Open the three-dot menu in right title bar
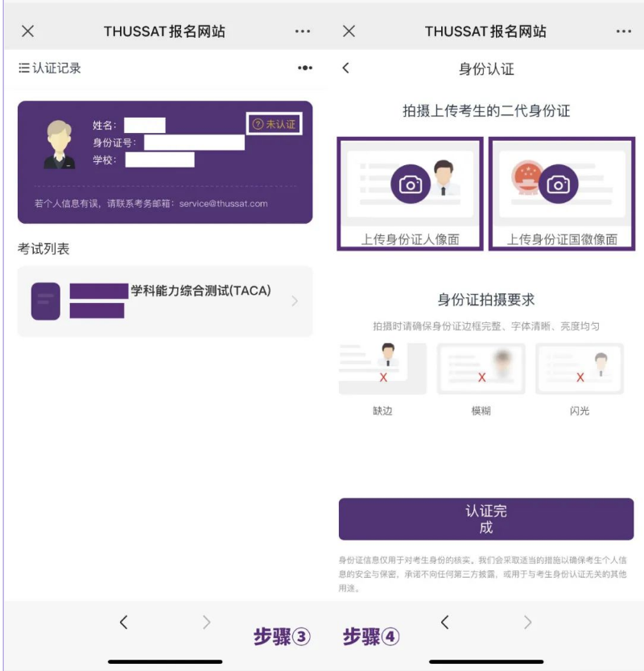 pos(624,31)
